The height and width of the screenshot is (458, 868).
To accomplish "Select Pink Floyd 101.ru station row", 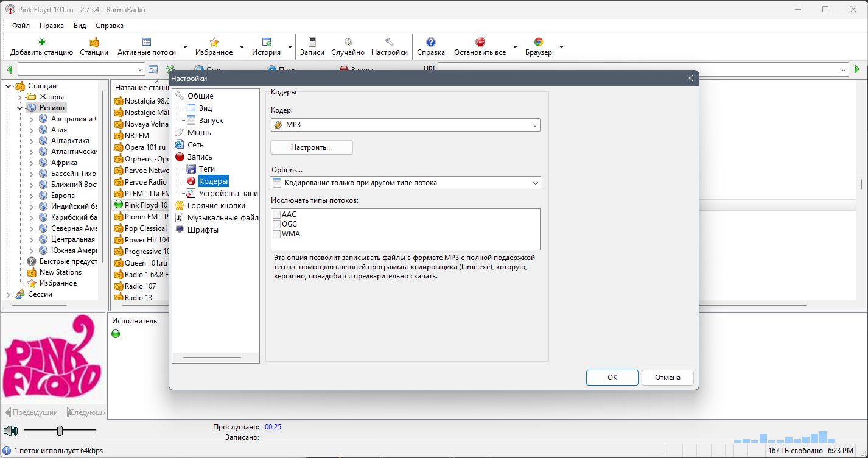I will 141,205.
